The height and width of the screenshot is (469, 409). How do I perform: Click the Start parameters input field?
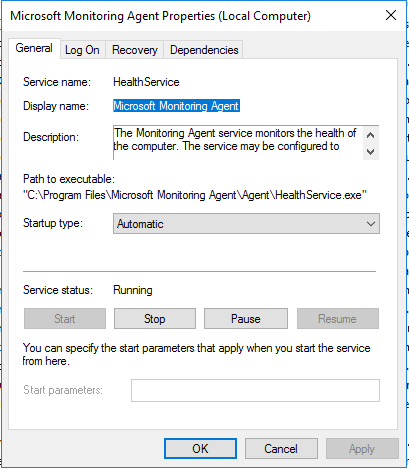[x=255, y=390]
